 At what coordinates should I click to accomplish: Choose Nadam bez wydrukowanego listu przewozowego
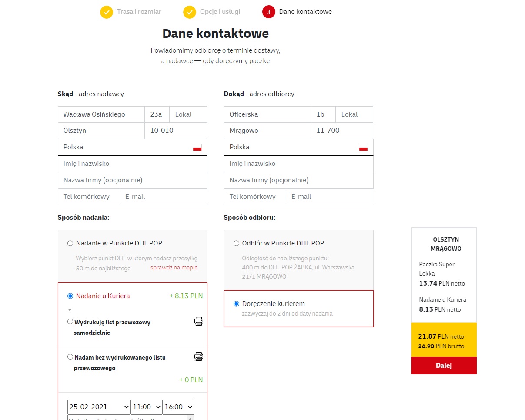pyautogui.click(x=70, y=357)
